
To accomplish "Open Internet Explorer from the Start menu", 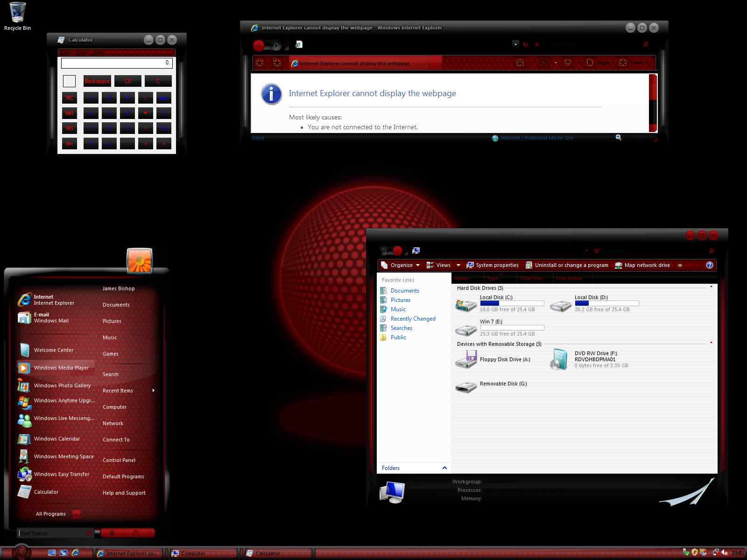I will click(x=55, y=300).
